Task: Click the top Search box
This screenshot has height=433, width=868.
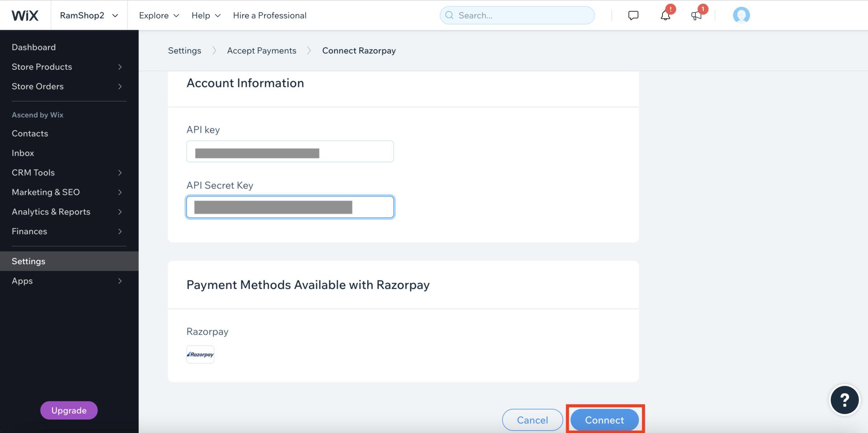Action: coord(517,15)
